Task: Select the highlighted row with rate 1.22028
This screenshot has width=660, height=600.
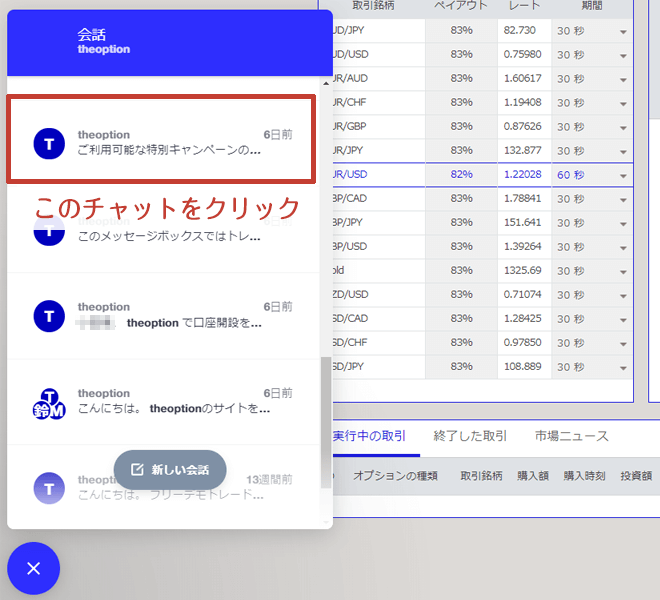Action: click(483, 175)
